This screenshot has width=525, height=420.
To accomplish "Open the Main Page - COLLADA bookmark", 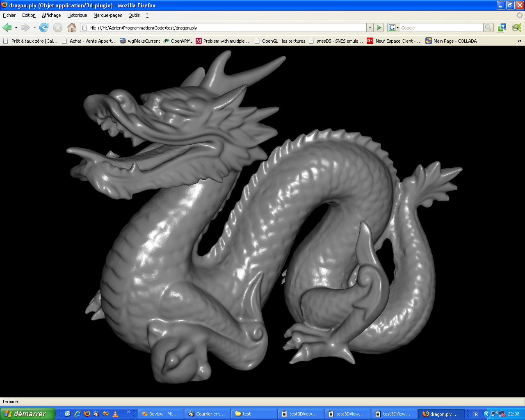I will click(451, 41).
